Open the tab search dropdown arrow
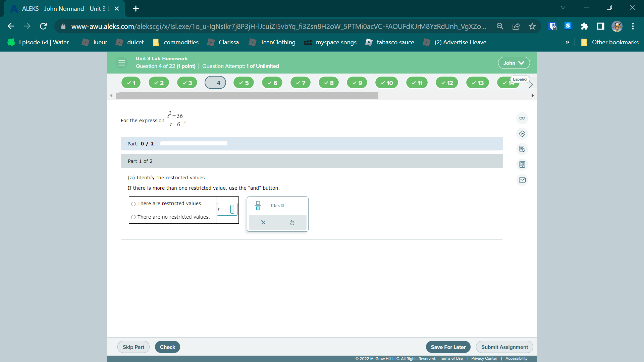 pyautogui.click(x=563, y=7)
